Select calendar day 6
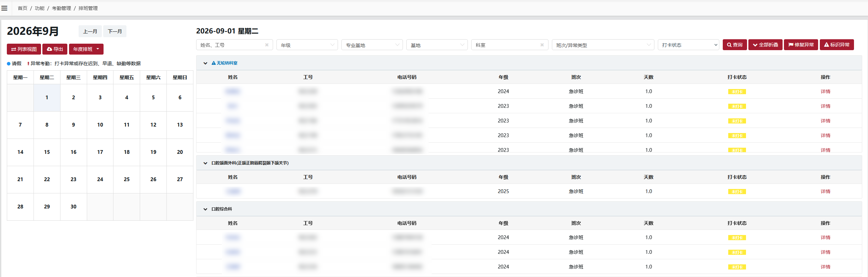 180,98
